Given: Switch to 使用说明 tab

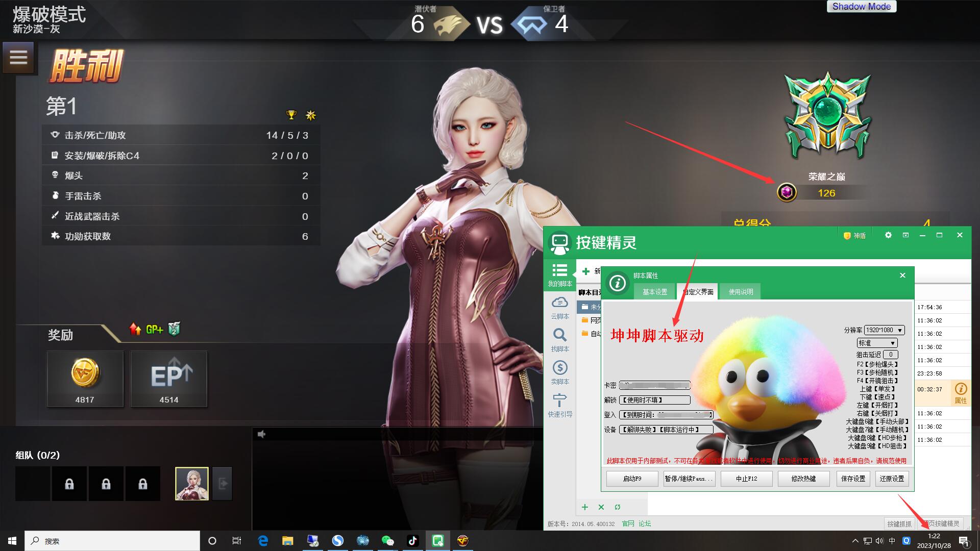Looking at the screenshot, I should 741,292.
